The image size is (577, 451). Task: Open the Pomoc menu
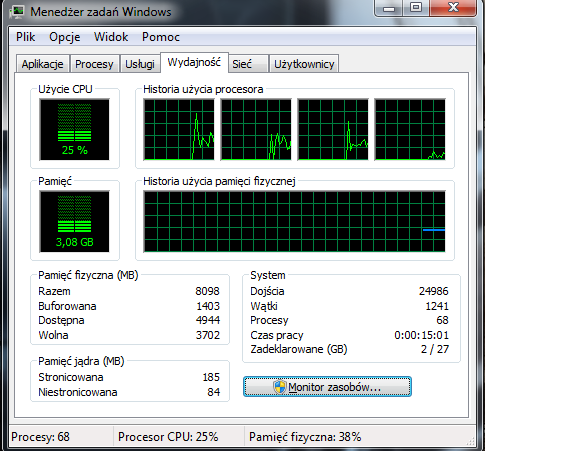click(161, 37)
